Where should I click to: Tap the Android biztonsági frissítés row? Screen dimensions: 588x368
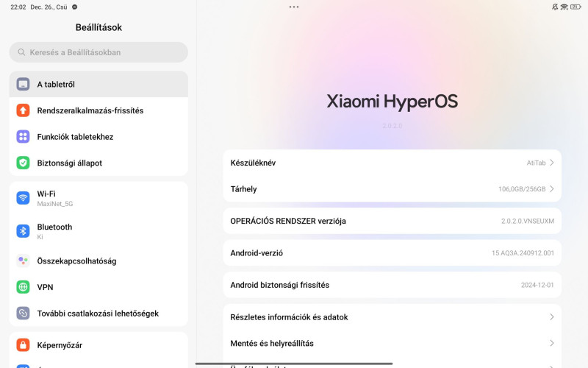click(x=392, y=285)
